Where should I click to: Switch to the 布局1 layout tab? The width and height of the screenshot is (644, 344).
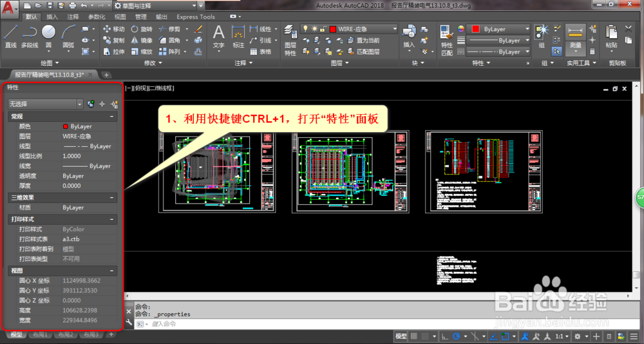(x=41, y=334)
